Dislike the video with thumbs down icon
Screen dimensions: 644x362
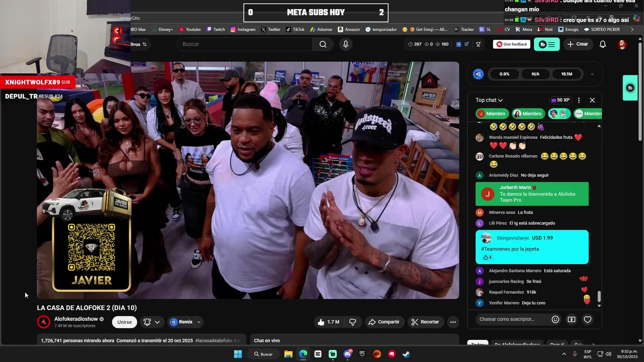click(353, 322)
